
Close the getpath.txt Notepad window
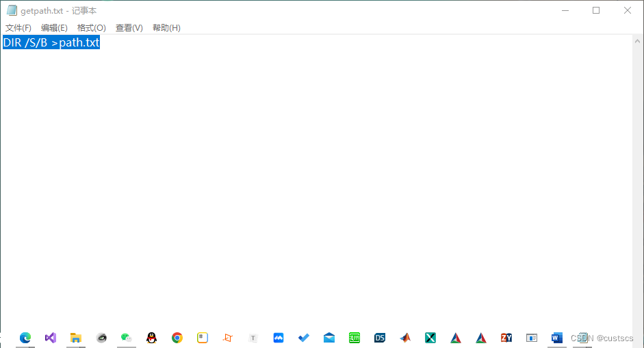(627, 10)
